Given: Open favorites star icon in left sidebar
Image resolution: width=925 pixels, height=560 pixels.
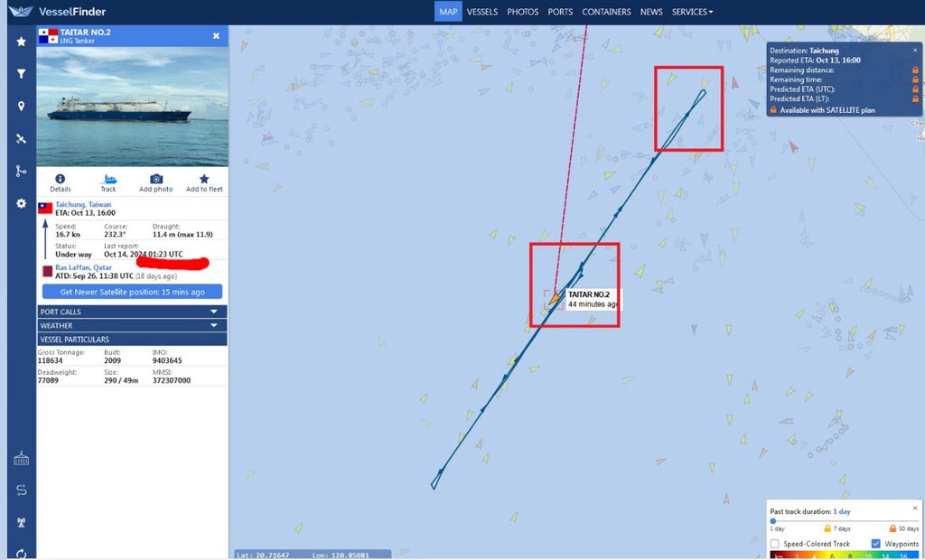Looking at the screenshot, I should click(x=22, y=42).
